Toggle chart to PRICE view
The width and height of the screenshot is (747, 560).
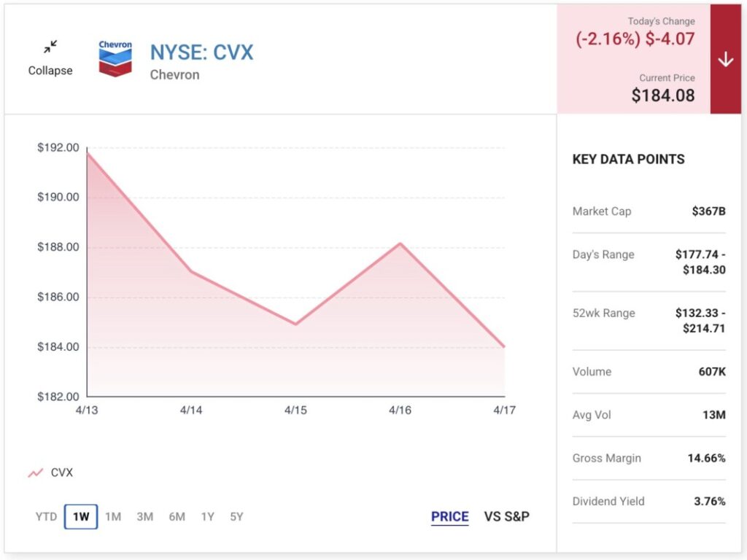(449, 517)
